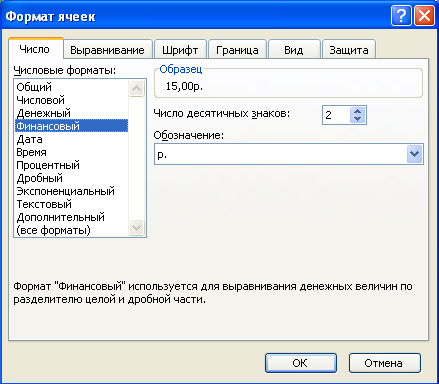The height and width of the screenshot is (384, 439).
Task: Select Текстовый format
Action: (71, 204)
